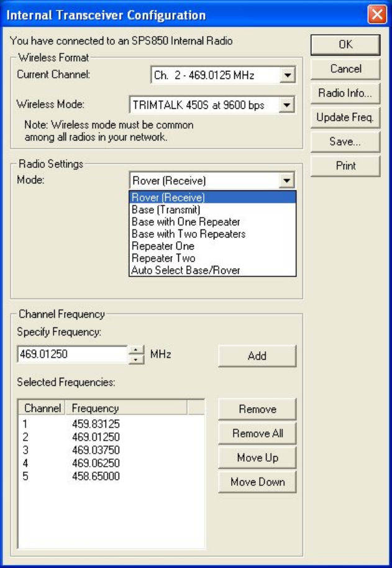The image size is (392, 568).
Task: Select Repeater Two mode option
Action: 212,259
